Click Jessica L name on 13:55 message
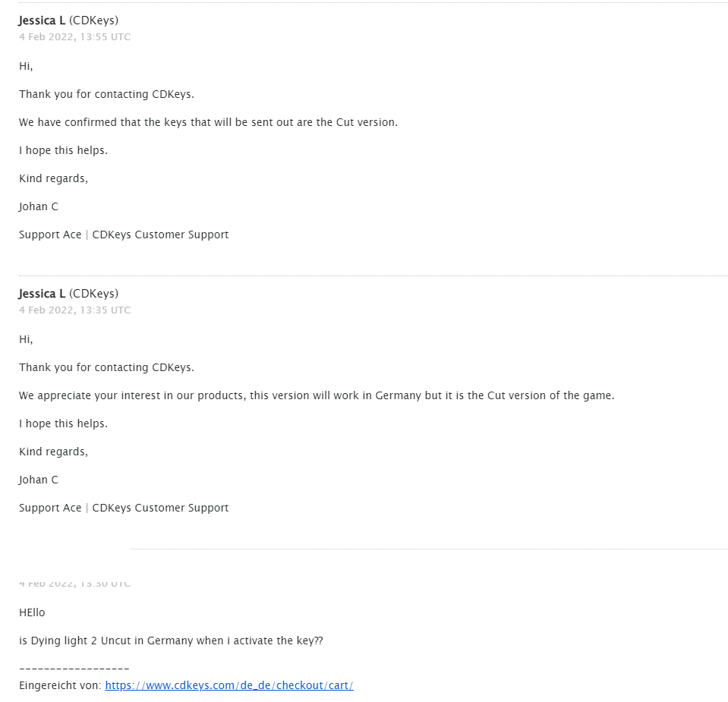This screenshot has height=702, width=728. coord(43,20)
